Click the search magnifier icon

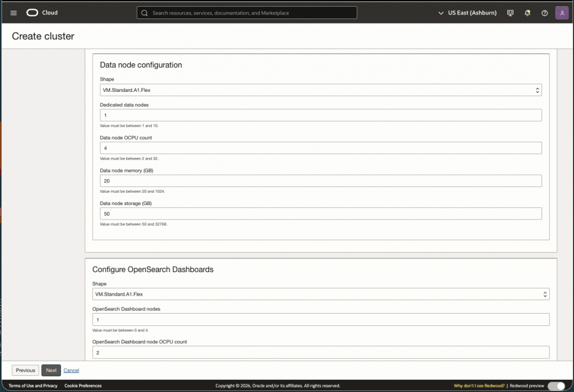[x=145, y=13]
